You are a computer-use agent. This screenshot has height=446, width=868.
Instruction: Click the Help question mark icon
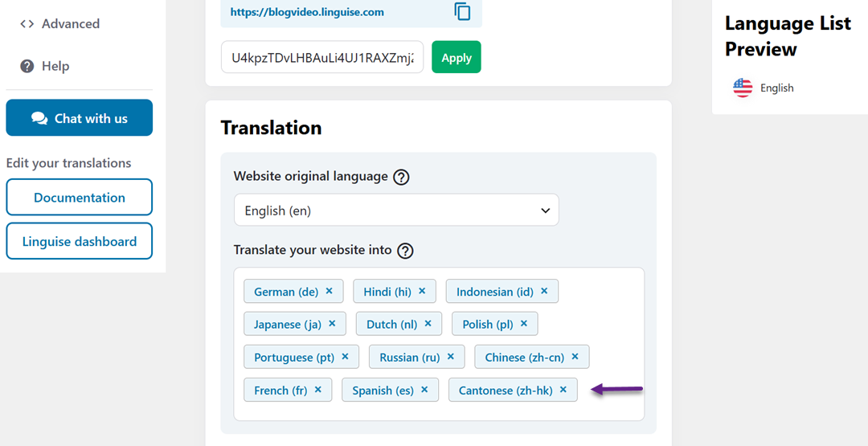[x=27, y=67]
